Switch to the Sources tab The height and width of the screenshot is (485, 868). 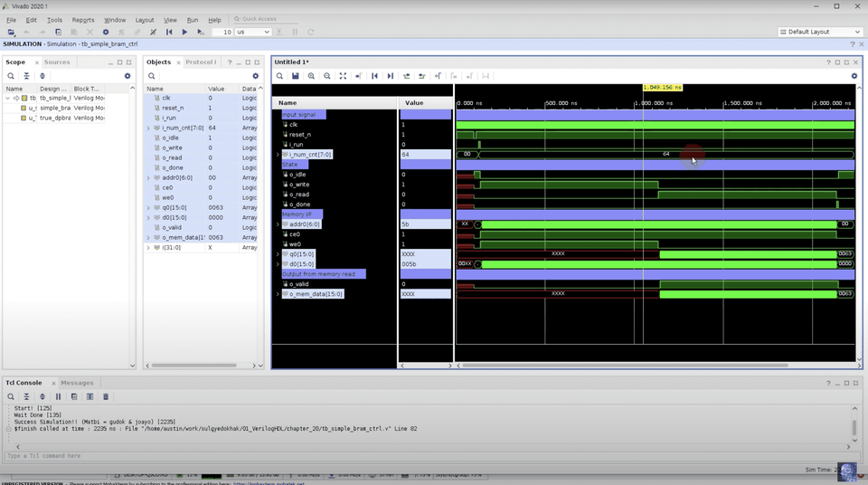click(57, 62)
